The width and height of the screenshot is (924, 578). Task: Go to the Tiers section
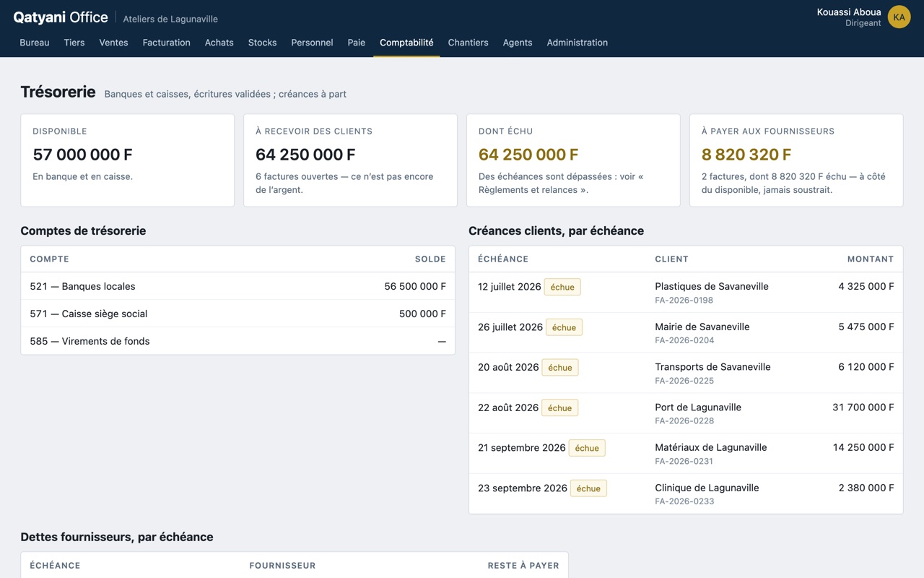74,43
